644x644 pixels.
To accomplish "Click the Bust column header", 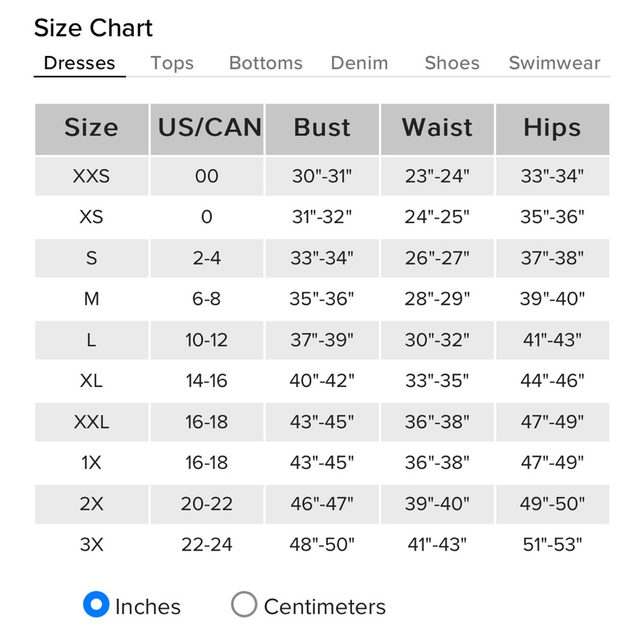I will 322,129.
